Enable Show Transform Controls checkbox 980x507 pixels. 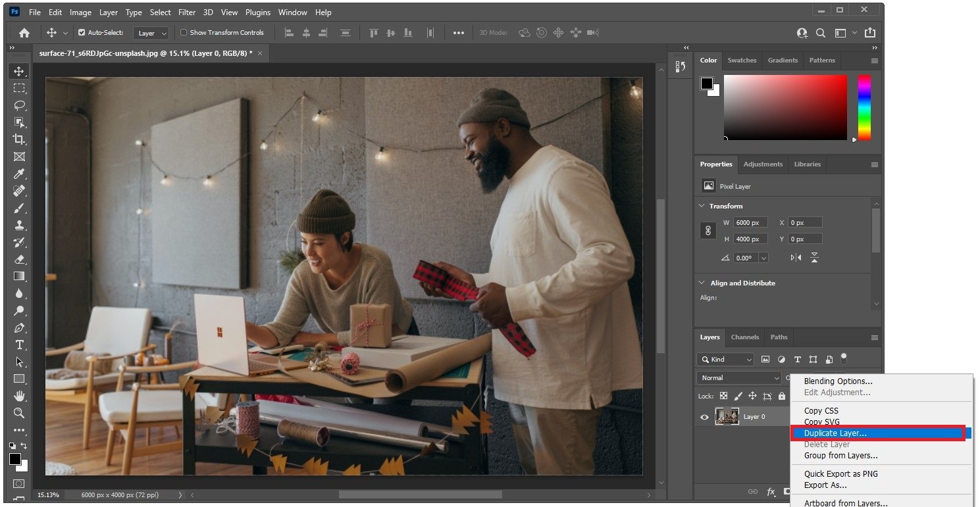click(x=184, y=33)
